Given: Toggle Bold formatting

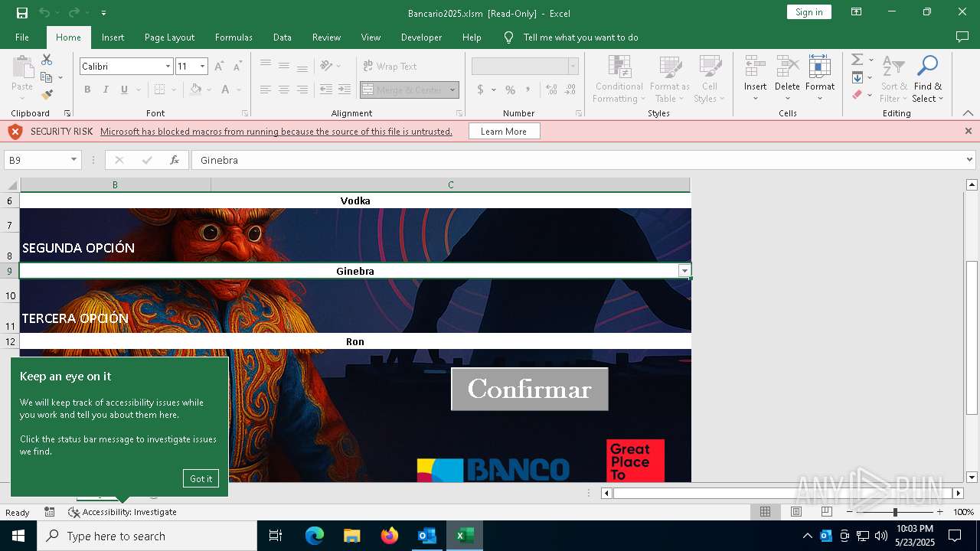Looking at the screenshot, I should click(x=87, y=90).
